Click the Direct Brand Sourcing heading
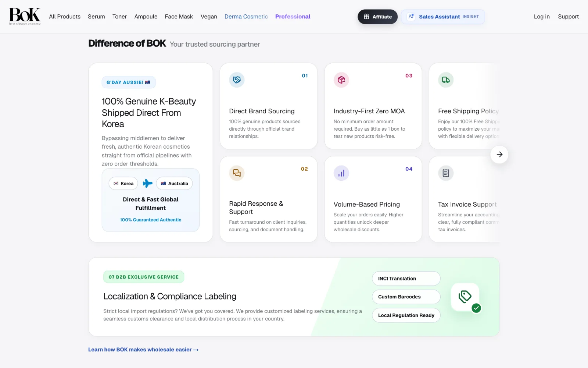Image resolution: width=588 pixels, height=368 pixels. [262, 111]
